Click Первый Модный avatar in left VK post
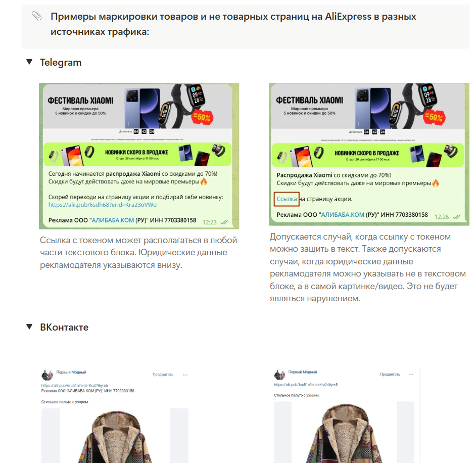Screen dimensions: 476x463 [x=47, y=375]
